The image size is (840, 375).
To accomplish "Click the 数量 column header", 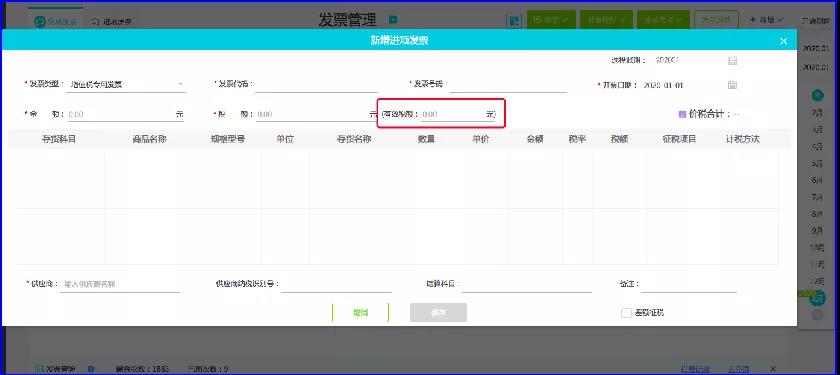I will click(426, 139).
